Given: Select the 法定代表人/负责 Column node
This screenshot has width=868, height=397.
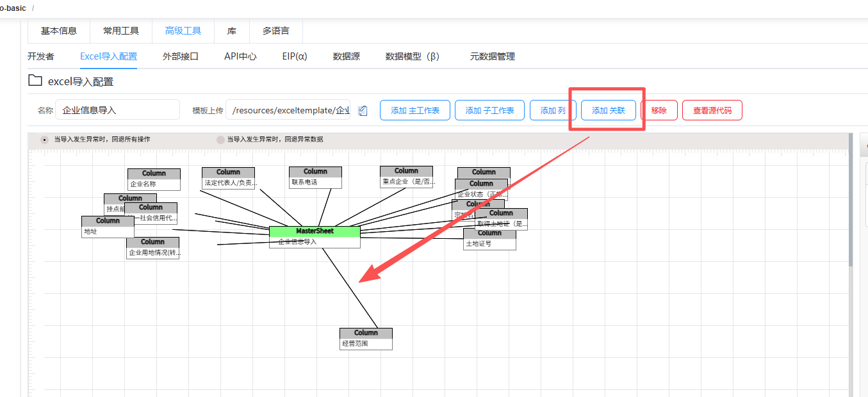Looking at the screenshot, I should pos(228,178).
